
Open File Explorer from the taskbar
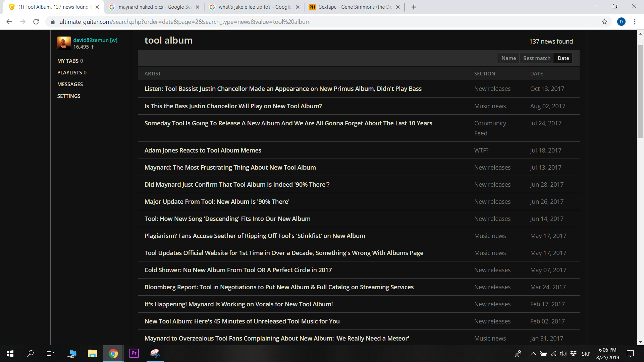tap(92, 354)
